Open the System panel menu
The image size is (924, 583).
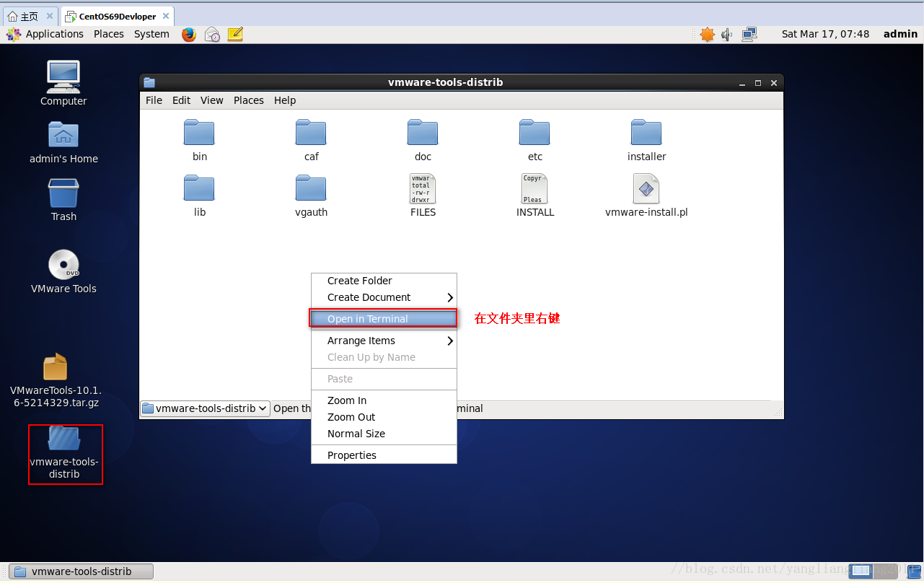(151, 34)
